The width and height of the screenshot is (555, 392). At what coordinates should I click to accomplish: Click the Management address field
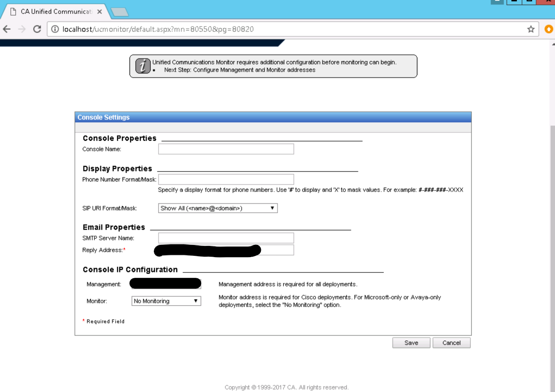click(x=166, y=284)
